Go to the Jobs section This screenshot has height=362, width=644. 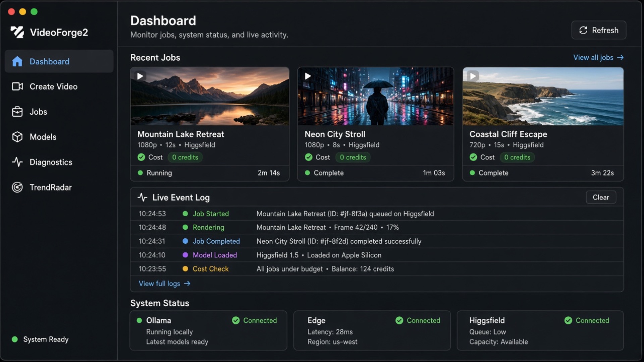[x=59, y=112]
